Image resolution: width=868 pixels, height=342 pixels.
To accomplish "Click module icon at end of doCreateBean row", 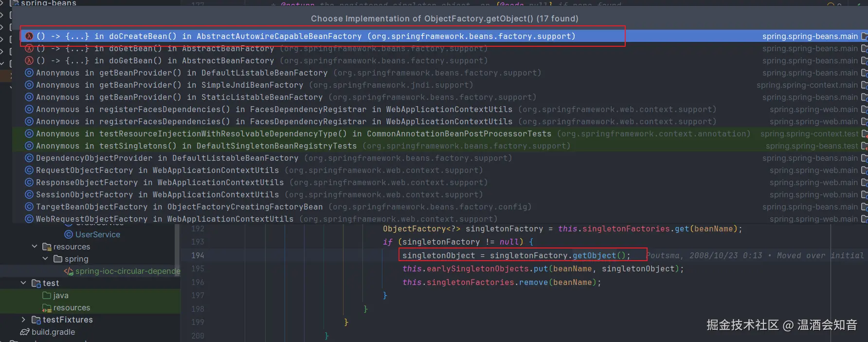I will 864,36.
